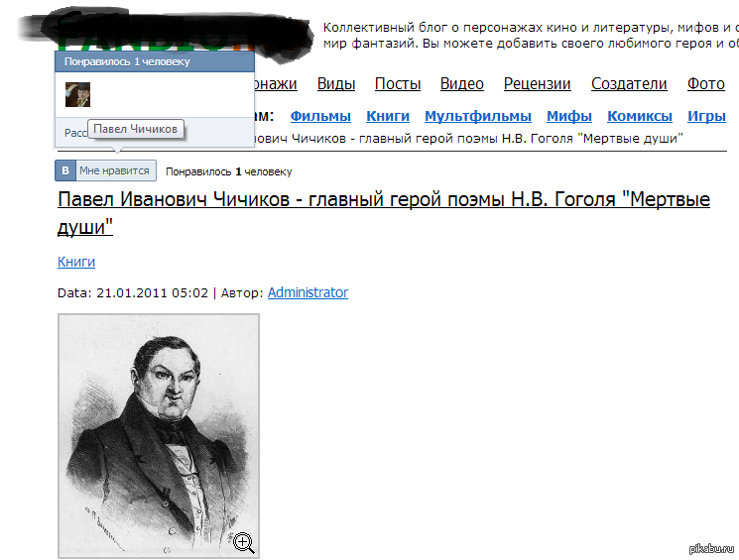Go to the 'Видео' section
739x560 pixels.
462,84
